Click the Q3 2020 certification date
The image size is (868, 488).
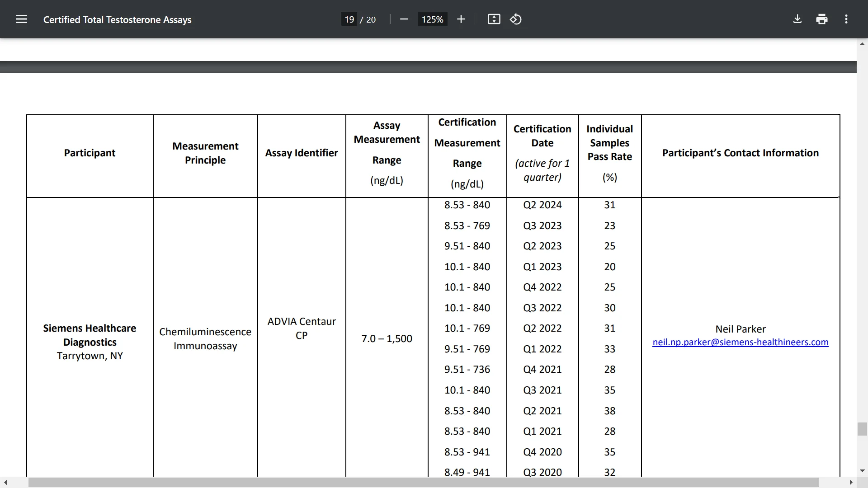(542, 472)
